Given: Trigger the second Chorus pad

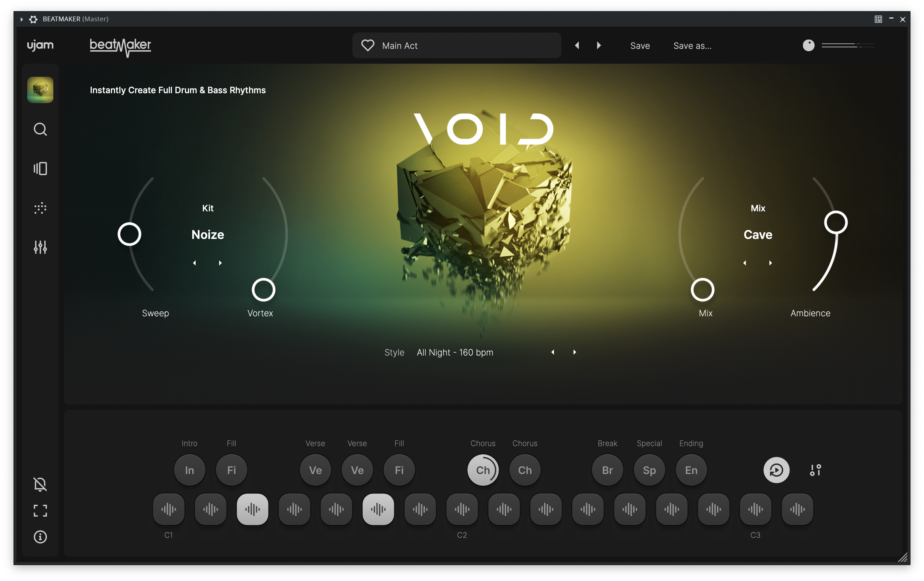Looking at the screenshot, I should pyautogui.click(x=525, y=470).
